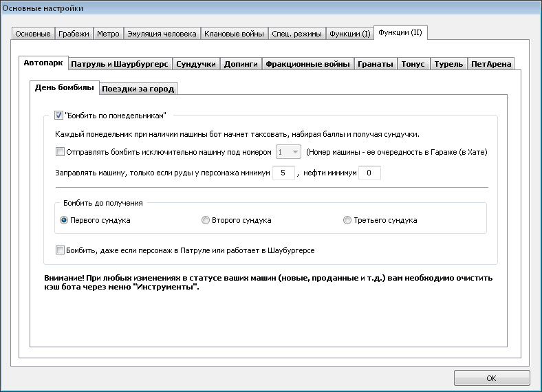Switch to the Функции (I) tab
542x392 pixels.
350,34
